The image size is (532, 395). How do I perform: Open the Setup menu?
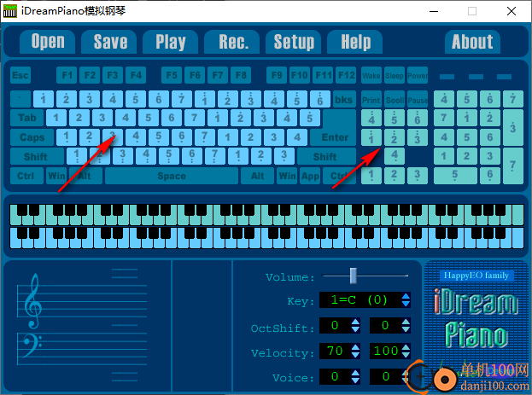294,42
